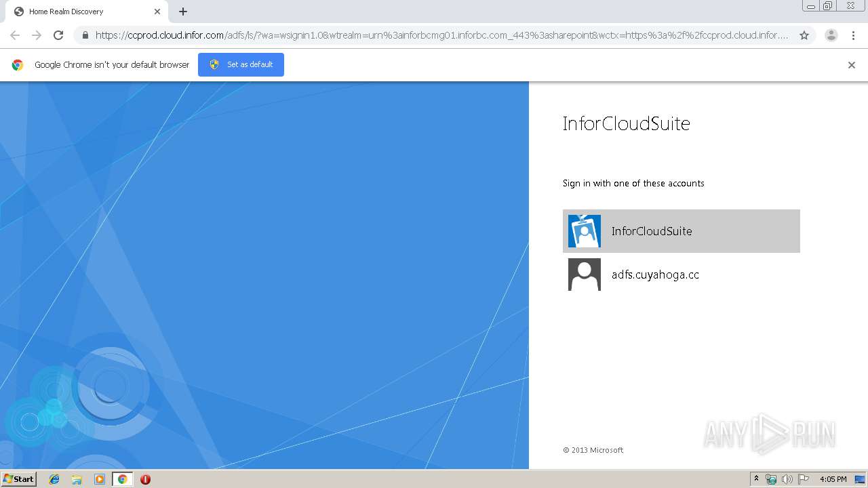Open network status tray icon
Image resolution: width=868 pixels, height=488 pixels.
click(x=771, y=479)
